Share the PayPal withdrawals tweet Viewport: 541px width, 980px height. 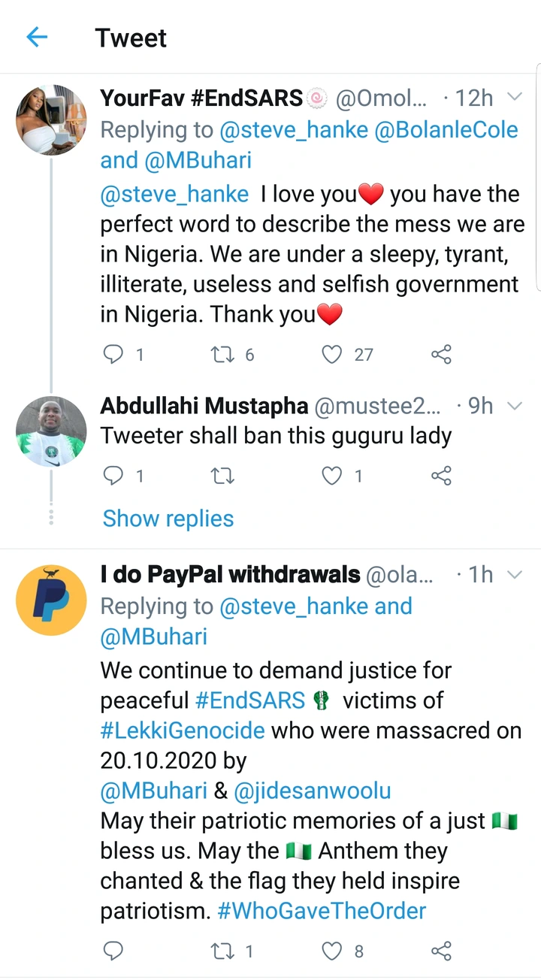click(x=441, y=951)
